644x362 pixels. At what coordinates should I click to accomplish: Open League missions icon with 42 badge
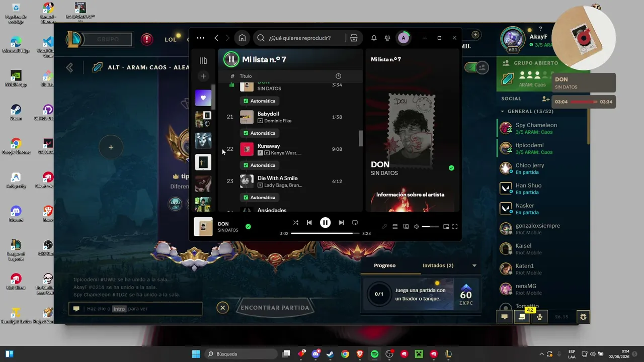pyautogui.click(x=522, y=317)
